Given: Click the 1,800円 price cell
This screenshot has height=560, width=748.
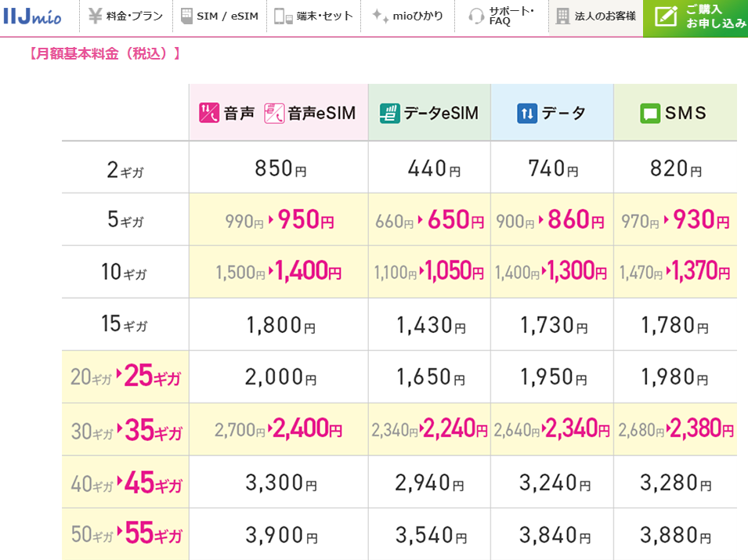Looking at the screenshot, I should coord(280,325).
